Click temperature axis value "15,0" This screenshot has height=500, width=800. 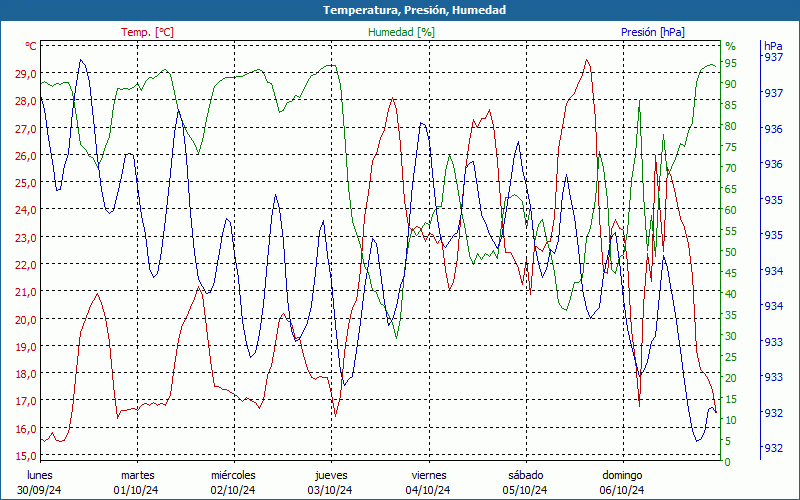click(x=26, y=455)
